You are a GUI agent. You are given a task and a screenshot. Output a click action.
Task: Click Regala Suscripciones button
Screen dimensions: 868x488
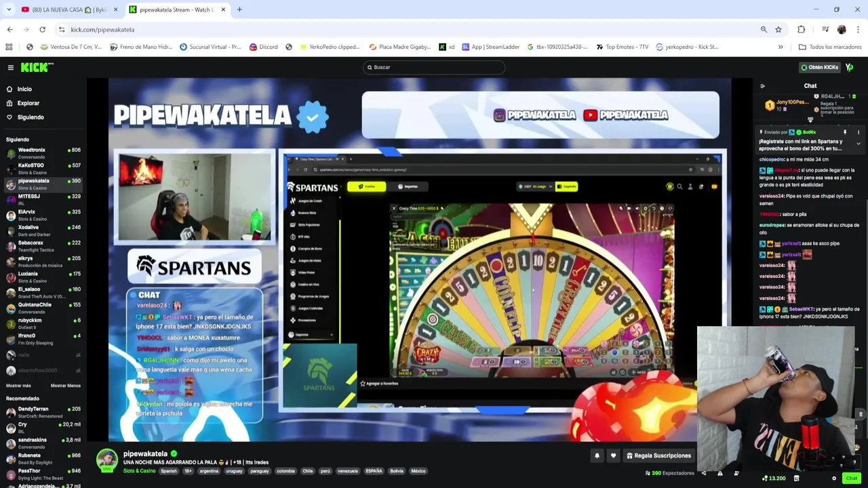[x=658, y=455]
